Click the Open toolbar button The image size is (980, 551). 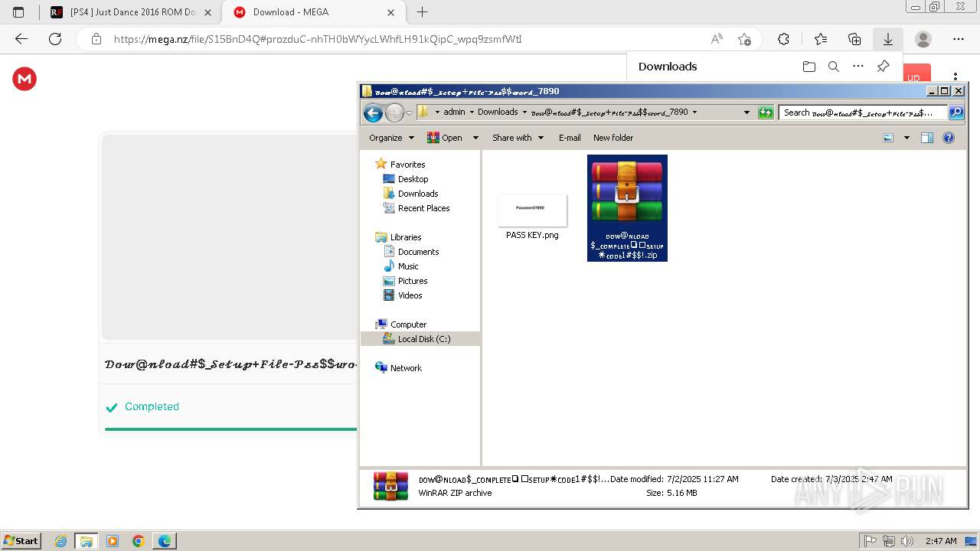(446, 138)
